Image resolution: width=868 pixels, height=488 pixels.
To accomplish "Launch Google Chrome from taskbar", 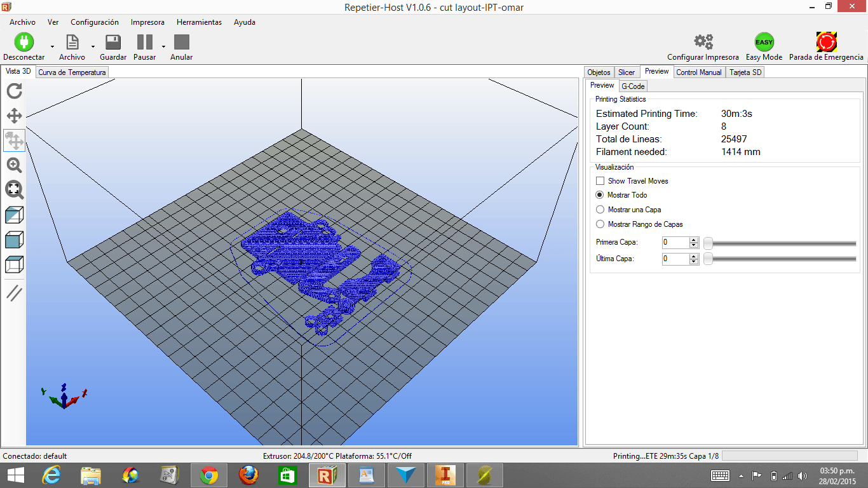I will 209,475.
